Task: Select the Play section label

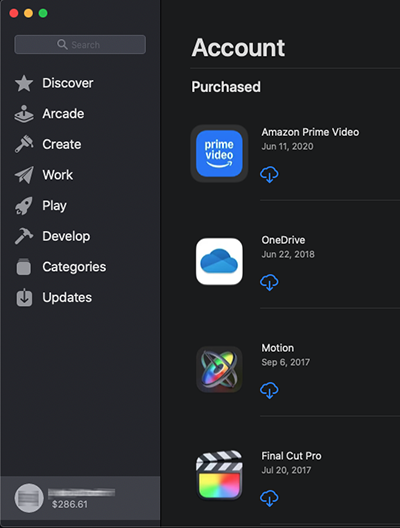Action: pyautogui.click(x=54, y=205)
